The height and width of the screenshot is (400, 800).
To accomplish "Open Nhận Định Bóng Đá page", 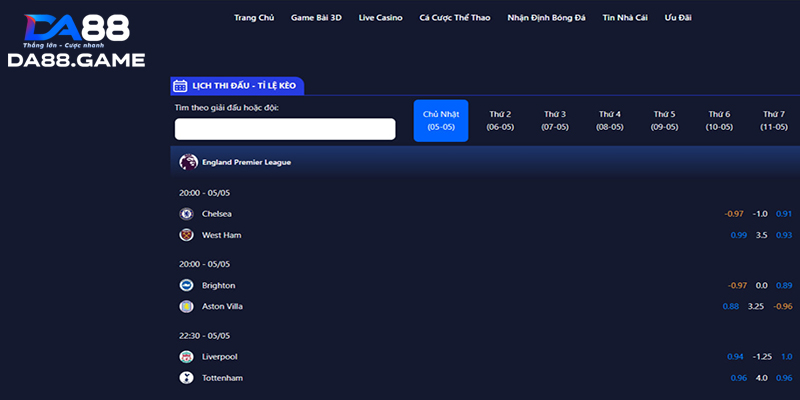I will tap(546, 18).
